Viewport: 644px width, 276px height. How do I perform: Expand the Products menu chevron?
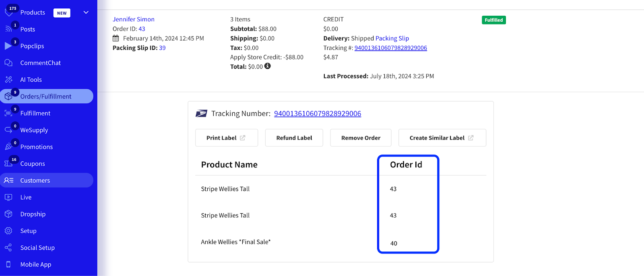click(86, 12)
